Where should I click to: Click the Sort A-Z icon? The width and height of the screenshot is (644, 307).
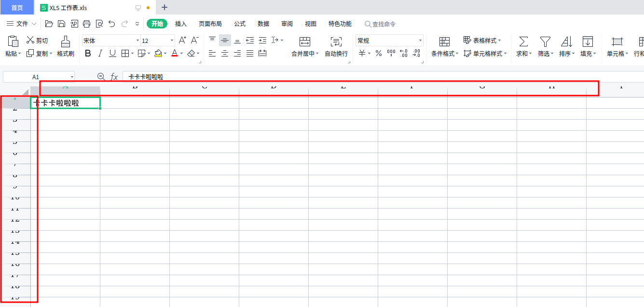(x=566, y=41)
